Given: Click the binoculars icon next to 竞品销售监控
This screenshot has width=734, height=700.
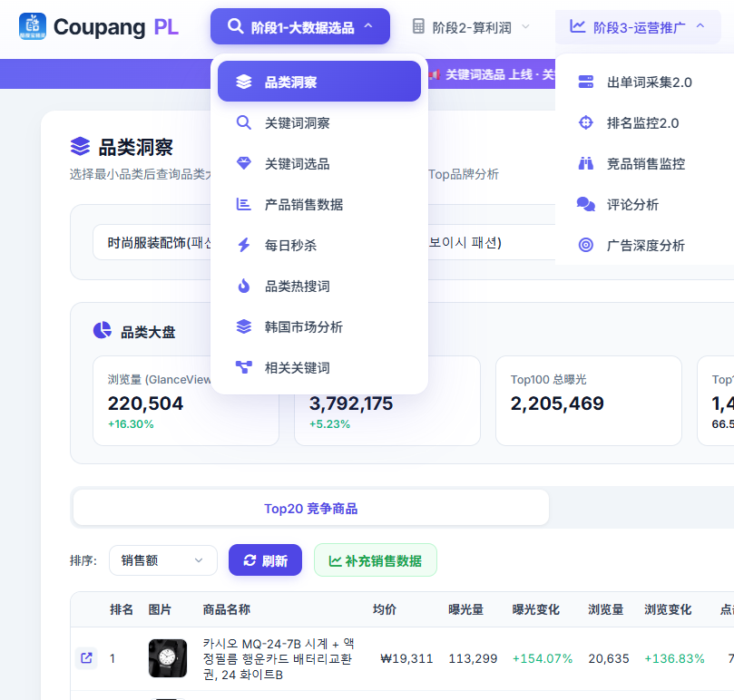Looking at the screenshot, I should pos(585,163).
